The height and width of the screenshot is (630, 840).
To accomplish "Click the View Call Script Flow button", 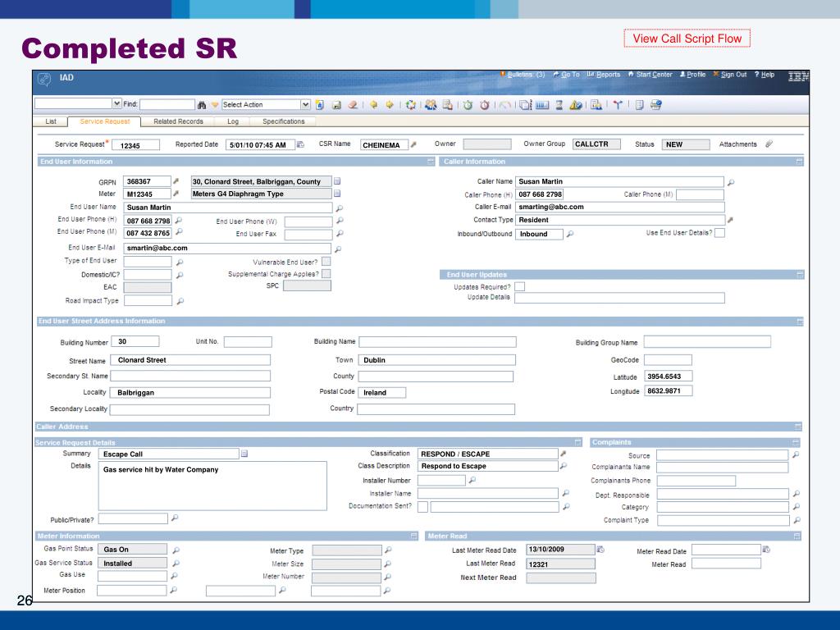I will pos(687,39).
